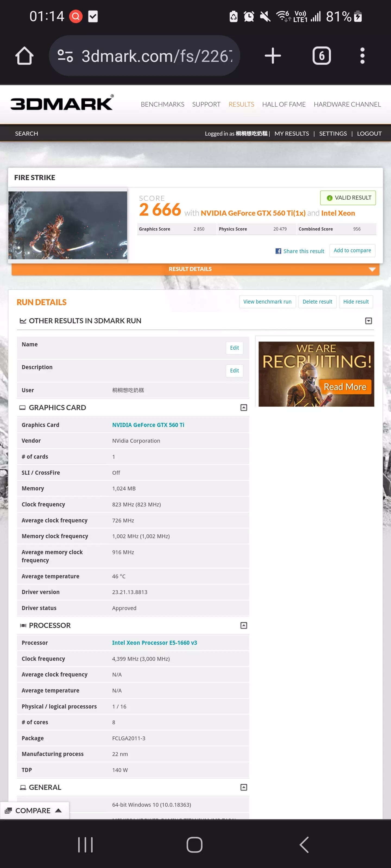Screen dimensions: 391x868
Task: Click the Valid Result badge
Action: [x=348, y=198]
